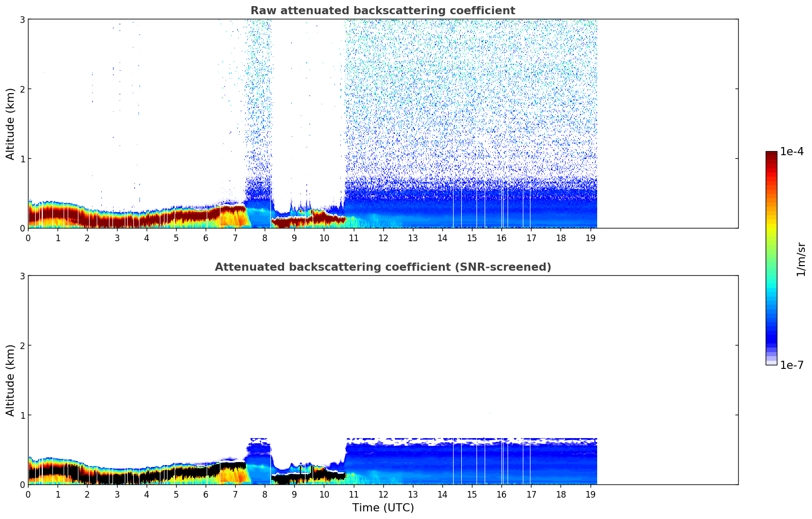This screenshot has width=812, height=519.
Task: Click the bottom plot's "Altitude (km)" label
Action: [11, 380]
